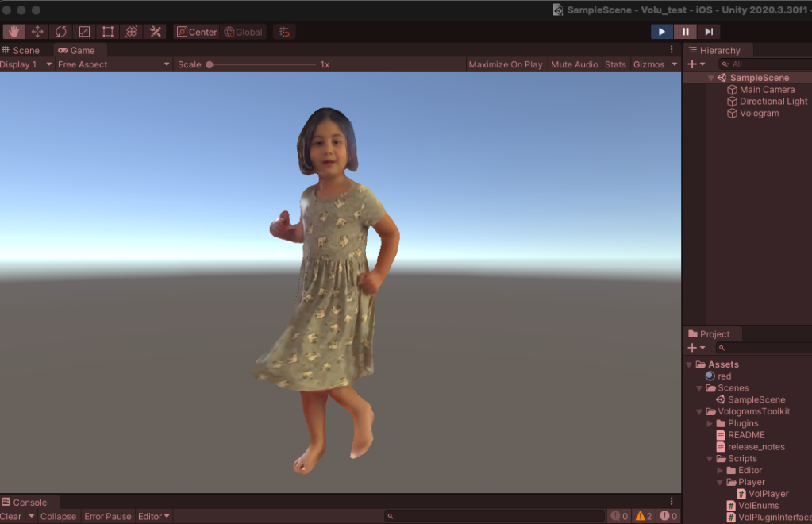This screenshot has width=812, height=524.
Task: Collapse the VologramsToolkit folder
Action: click(x=700, y=412)
